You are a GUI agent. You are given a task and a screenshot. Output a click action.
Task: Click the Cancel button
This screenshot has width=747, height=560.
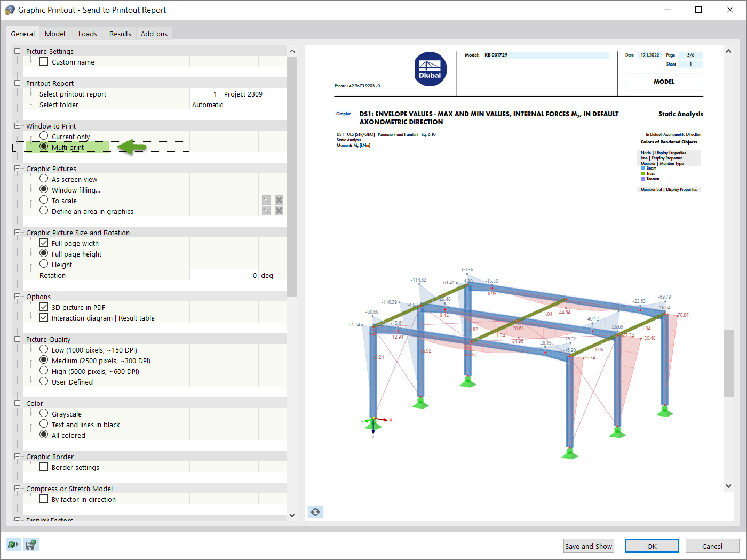point(712,546)
